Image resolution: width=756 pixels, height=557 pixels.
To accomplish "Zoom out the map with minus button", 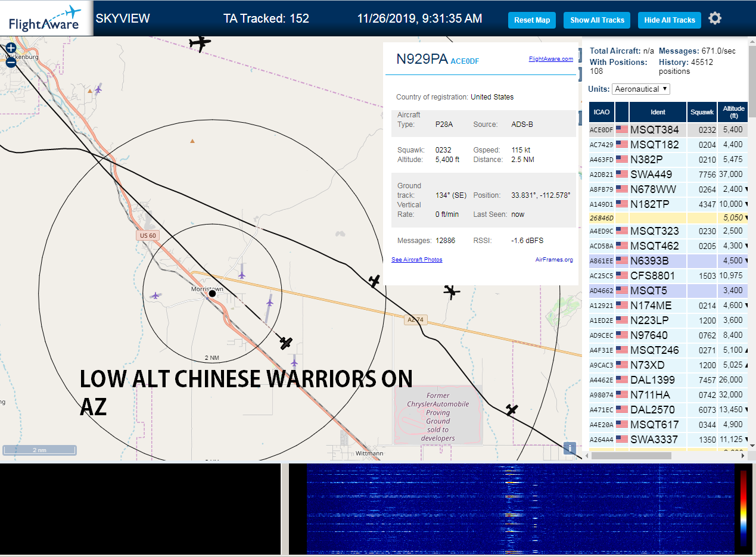I will click(x=11, y=61).
